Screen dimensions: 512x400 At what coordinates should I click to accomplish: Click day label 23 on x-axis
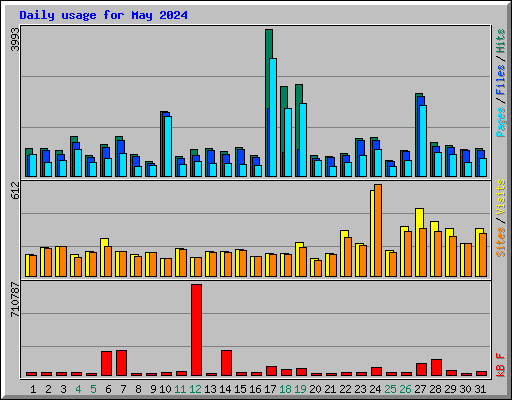[360, 389]
